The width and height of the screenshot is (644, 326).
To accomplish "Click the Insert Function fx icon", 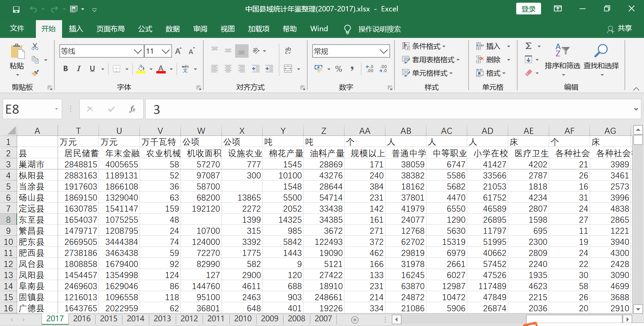I will pyautogui.click(x=132, y=109).
